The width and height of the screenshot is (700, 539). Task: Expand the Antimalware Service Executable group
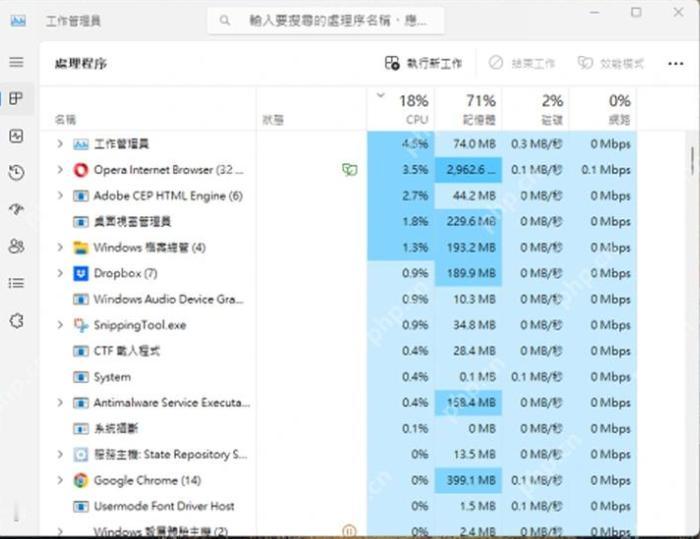(x=60, y=403)
